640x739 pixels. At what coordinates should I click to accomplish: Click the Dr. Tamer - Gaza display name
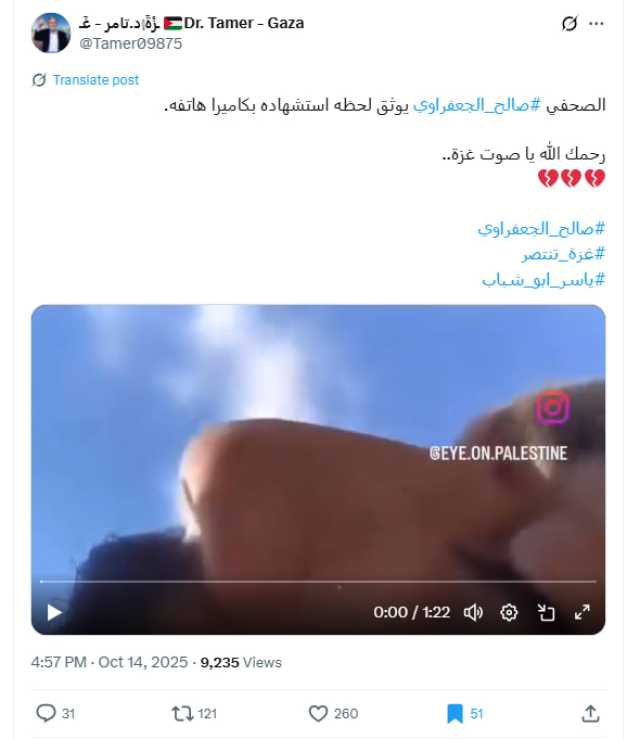[x=244, y=23]
